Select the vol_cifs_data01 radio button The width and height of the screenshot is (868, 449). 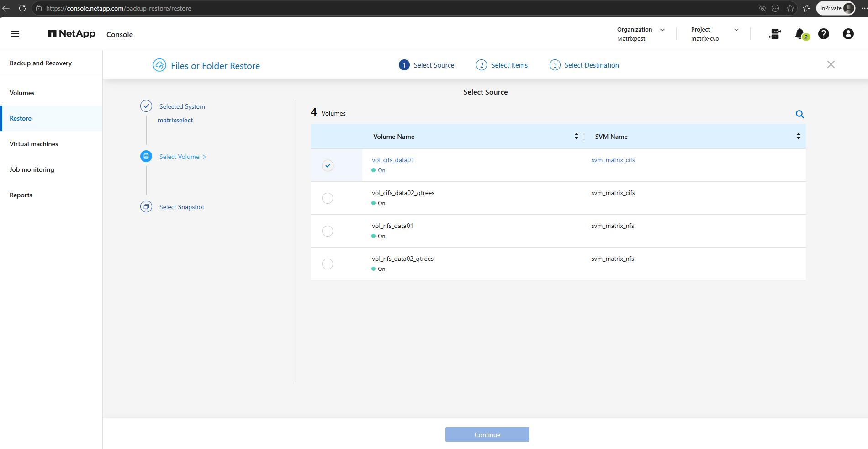point(328,165)
